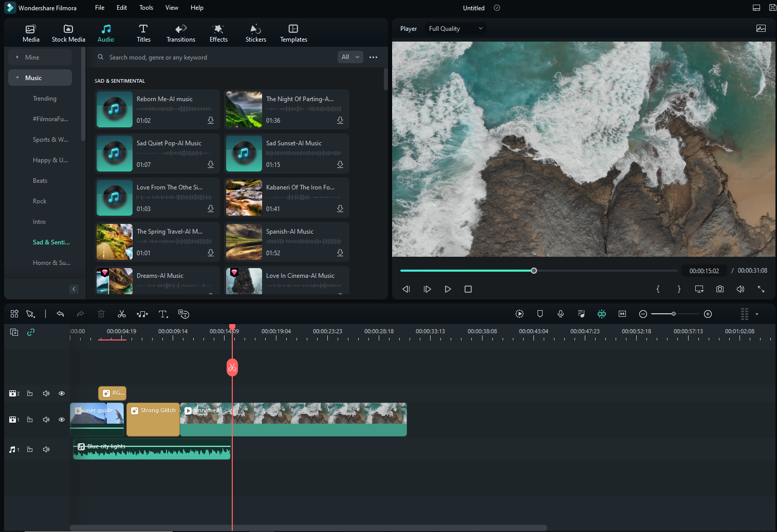The width and height of the screenshot is (777, 532).
Task: Mute the audio track 1 speaker
Action: (x=46, y=449)
